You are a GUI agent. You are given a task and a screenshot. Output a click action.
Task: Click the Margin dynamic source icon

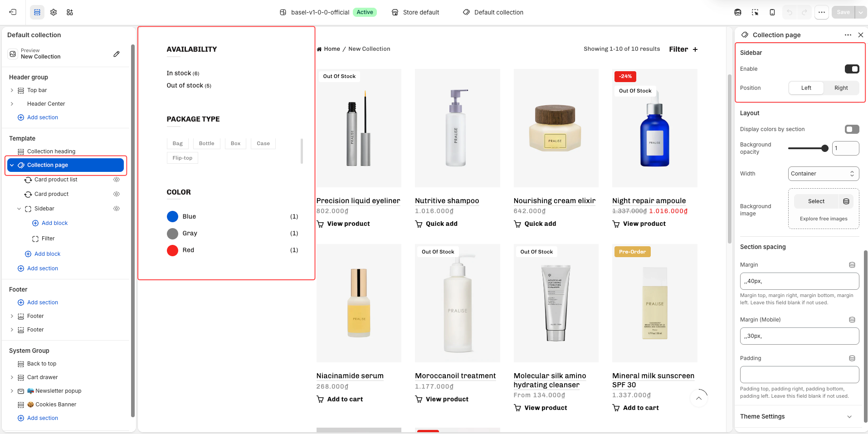(852, 265)
